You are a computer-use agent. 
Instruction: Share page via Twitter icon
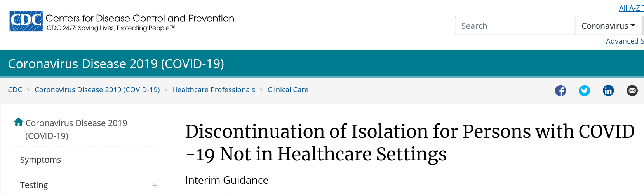[x=584, y=91]
